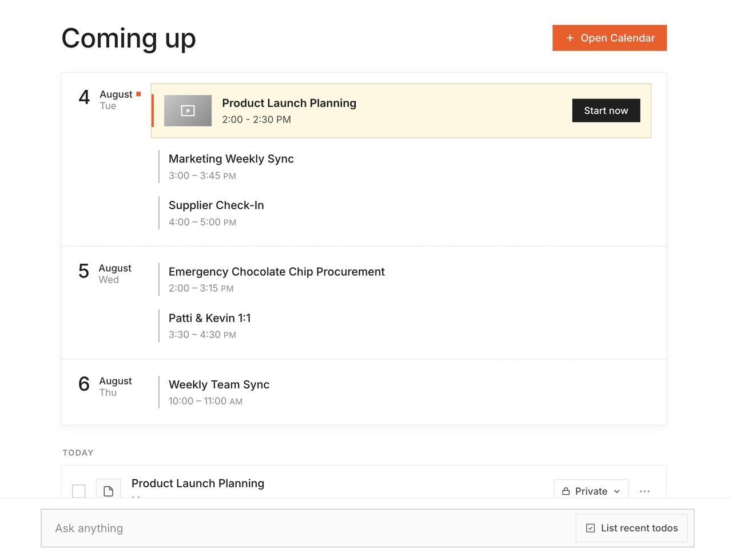Click the 4:00 – 5:00 PM time
This screenshot has height=560, width=732.
point(202,222)
